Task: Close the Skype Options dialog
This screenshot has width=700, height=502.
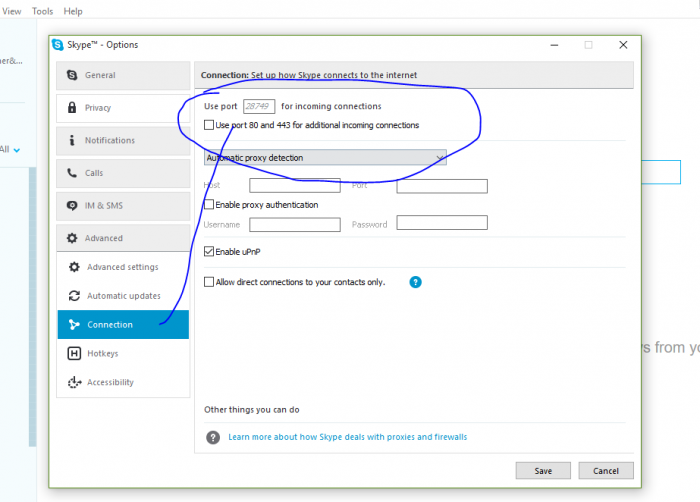Action: point(623,45)
